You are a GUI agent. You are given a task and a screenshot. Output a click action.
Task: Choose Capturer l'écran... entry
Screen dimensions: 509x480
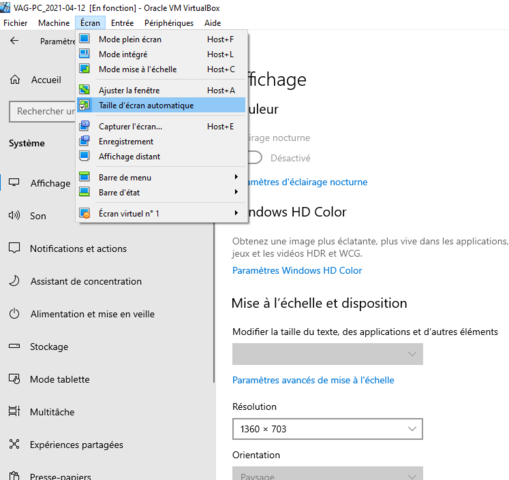pos(162,126)
